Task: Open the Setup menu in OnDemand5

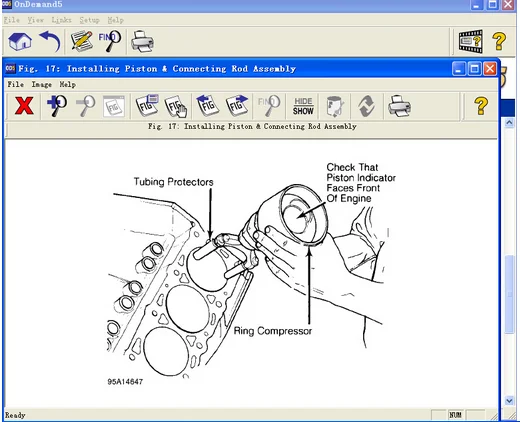Action: click(89, 20)
